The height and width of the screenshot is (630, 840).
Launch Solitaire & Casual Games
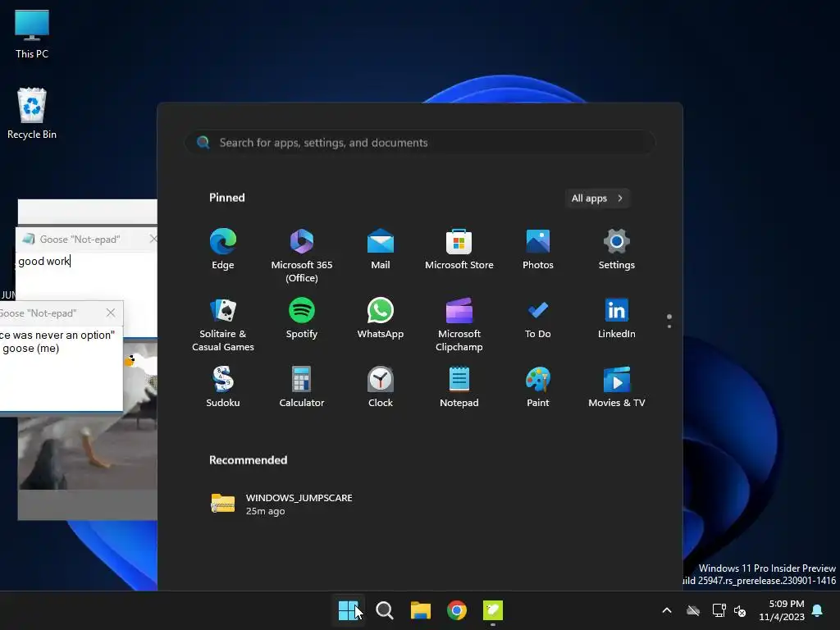coord(223,325)
